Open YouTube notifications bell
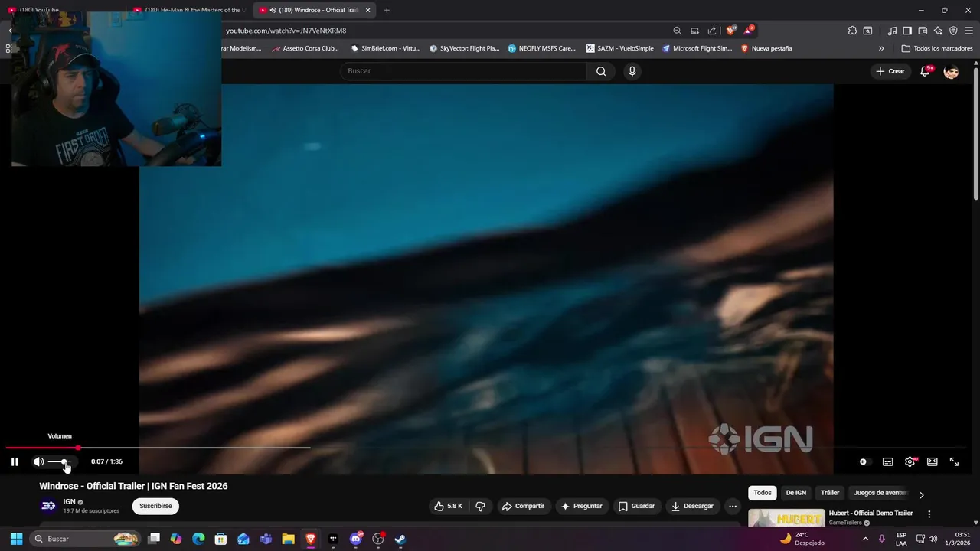The image size is (980, 551). 926,71
